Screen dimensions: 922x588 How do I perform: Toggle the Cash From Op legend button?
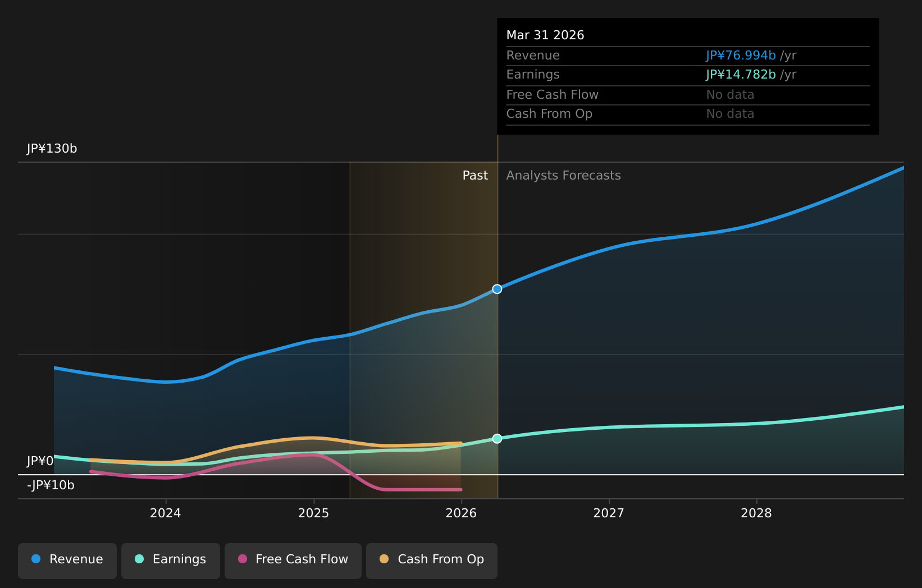coord(432,561)
